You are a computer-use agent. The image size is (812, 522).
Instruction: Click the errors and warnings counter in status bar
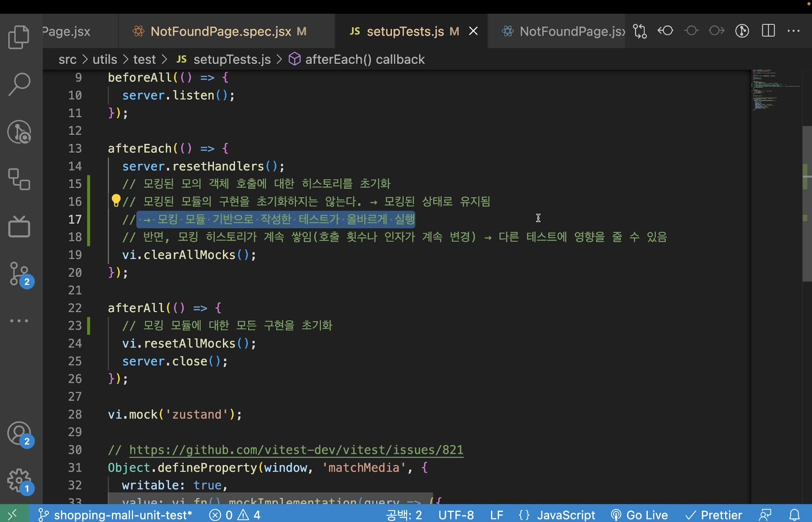point(235,515)
